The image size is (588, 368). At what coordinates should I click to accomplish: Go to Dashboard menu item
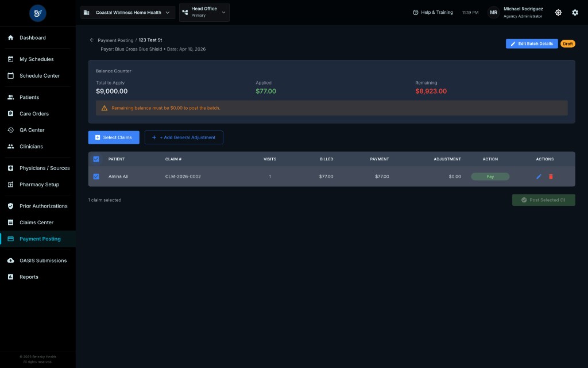tap(37, 37)
